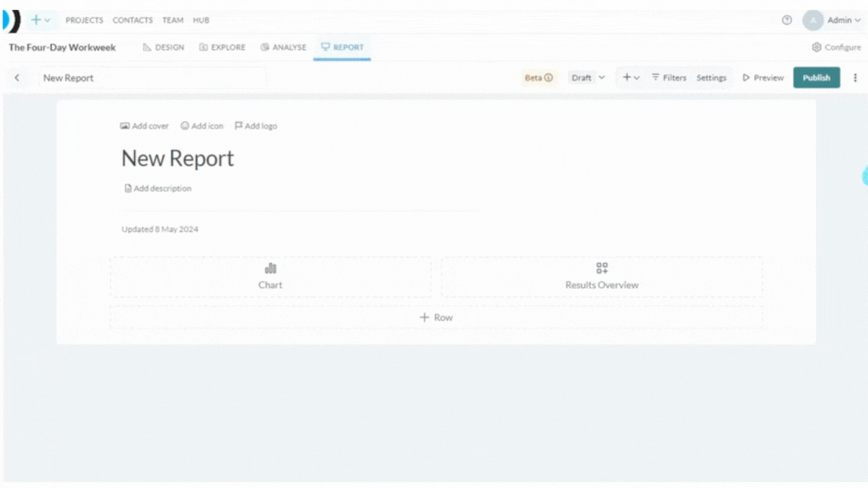Click the Updated 8 May 2024 text
Image resolution: width=868 pixels, height=488 pixels.
pyautogui.click(x=160, y=229)
